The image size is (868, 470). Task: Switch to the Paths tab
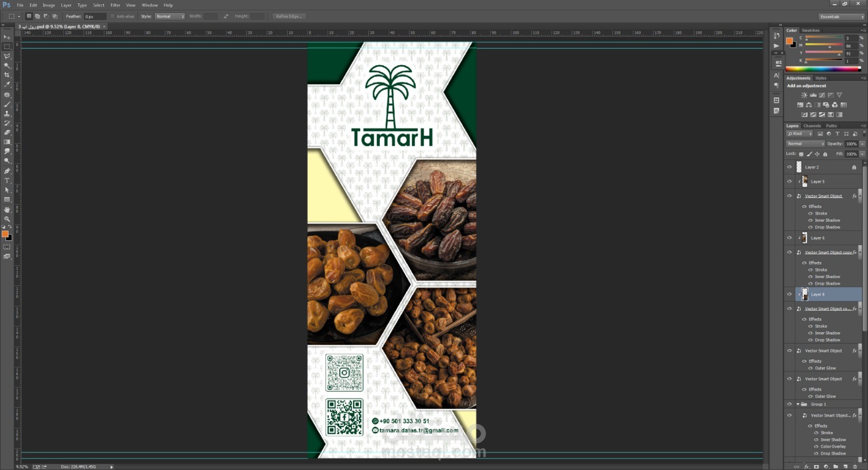pyautogui.click(x=831, y=126)
